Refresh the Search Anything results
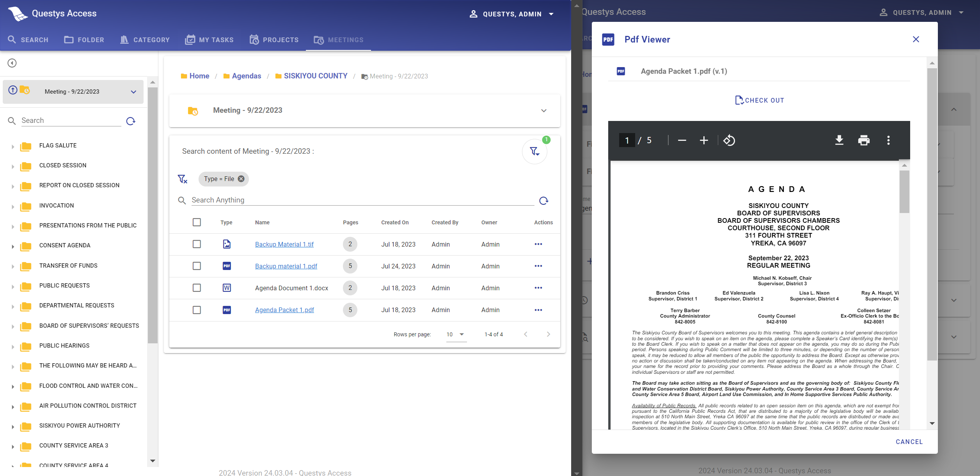Image resolution: width=980 pixels, height=476 pixels. click(544, 201)
